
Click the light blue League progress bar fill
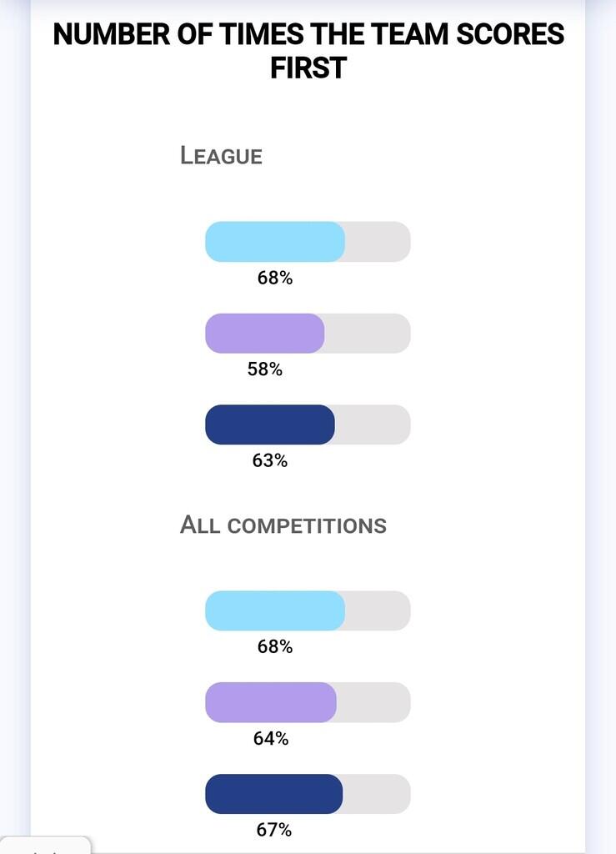[274, 242]
